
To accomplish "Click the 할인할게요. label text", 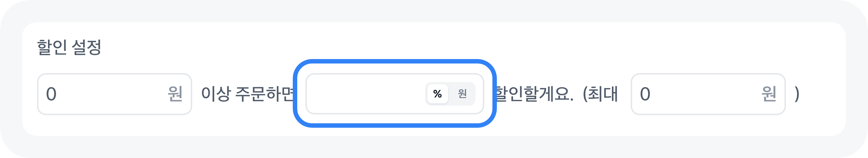I will click(534, 94).
